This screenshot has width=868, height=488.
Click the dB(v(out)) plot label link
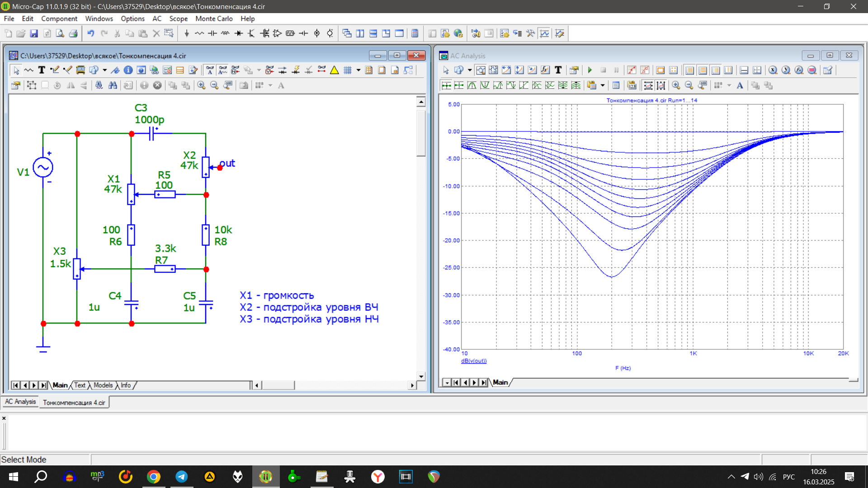pos(474,361)
